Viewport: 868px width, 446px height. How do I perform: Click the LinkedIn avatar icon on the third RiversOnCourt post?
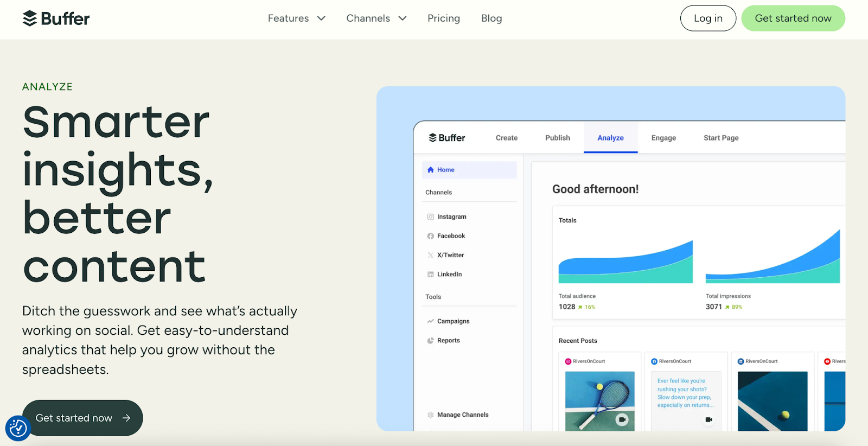click(741, 361)
